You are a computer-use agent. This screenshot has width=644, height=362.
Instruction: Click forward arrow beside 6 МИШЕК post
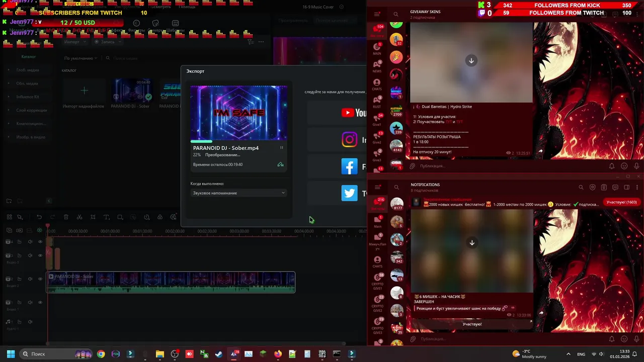click(x=541, y=313)
